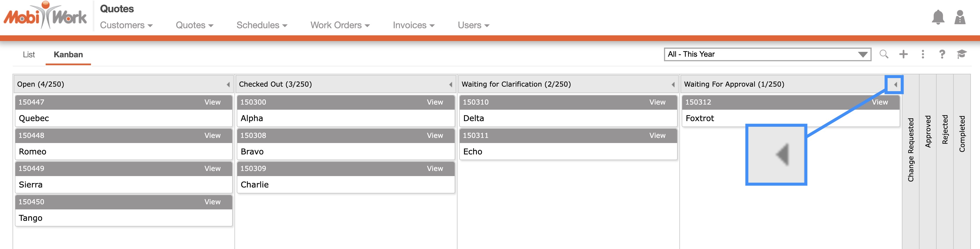
Task: Switch to the List tab
Action: pyautogui.click(x=29, y=55)
